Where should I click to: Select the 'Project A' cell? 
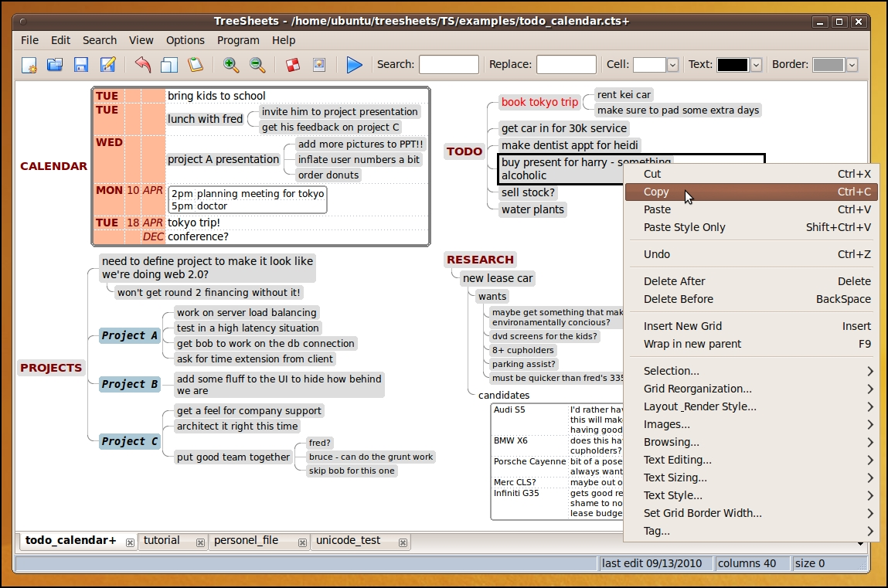129,335
